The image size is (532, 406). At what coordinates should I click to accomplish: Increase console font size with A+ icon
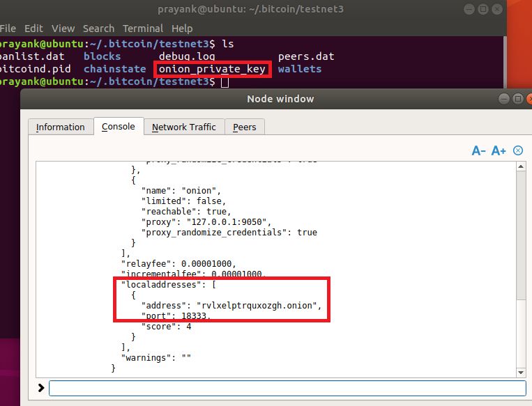(499, 150)
